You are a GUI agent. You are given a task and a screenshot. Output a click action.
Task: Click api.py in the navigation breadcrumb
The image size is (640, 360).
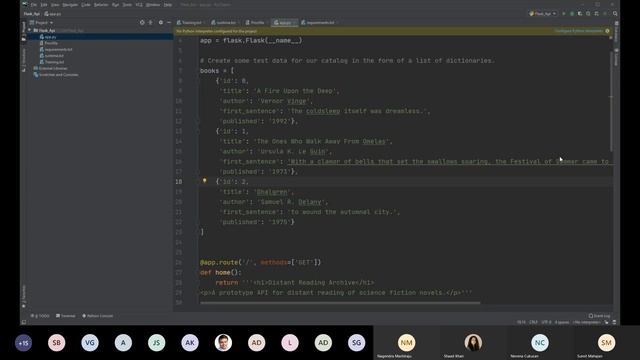(53, 13)
